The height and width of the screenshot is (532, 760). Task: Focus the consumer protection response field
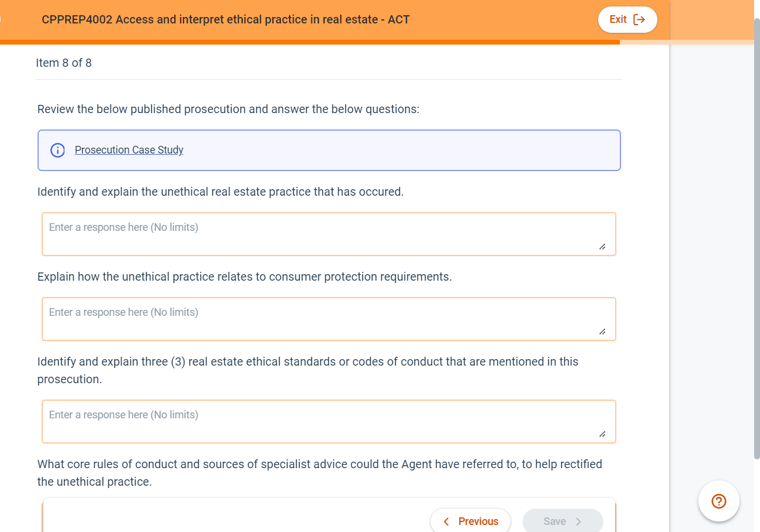[x=328, y=319]
